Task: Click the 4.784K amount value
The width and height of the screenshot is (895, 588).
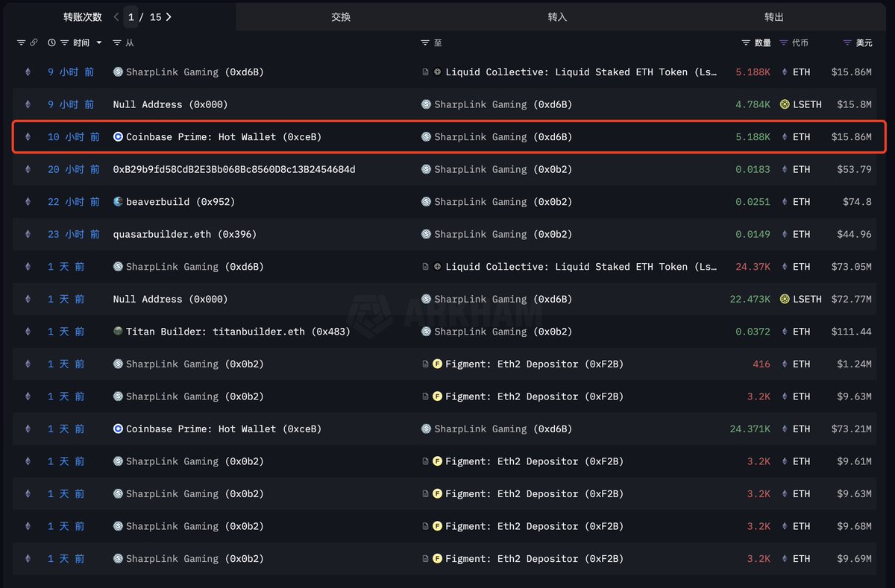Action: point(753,104)
